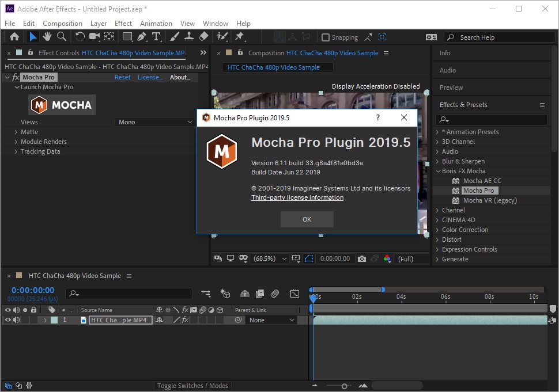Screen dimensions: 559x392
Task: Click Reset for Mocha Pro effect
Action: pyautogui.click(x=122, y=77)
